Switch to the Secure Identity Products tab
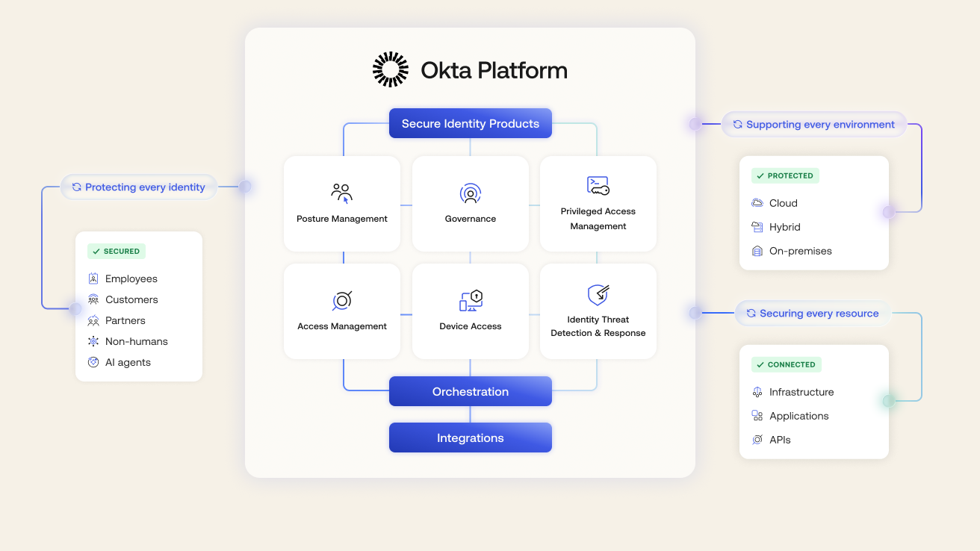Viewport: 980px width, 551px height. point(470,122)
